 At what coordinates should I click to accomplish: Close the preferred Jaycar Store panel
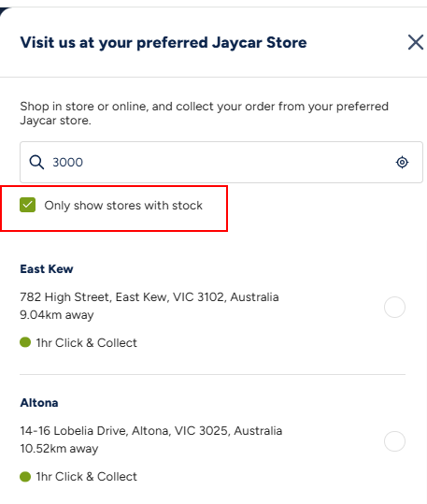(416, 42)
